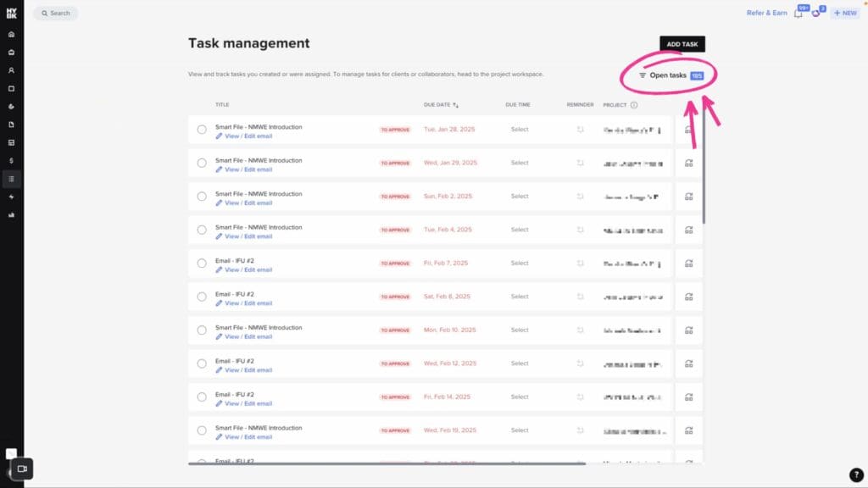Image resolution: width=868 pixels, height=488 pixels.
Task: Click inside the Search field
Action: [55, 13]
